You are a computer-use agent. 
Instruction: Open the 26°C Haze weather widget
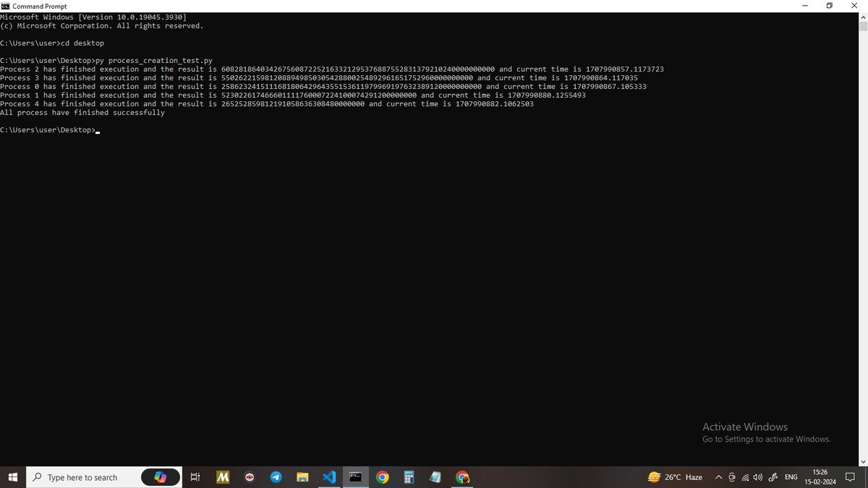pos(675,477)
